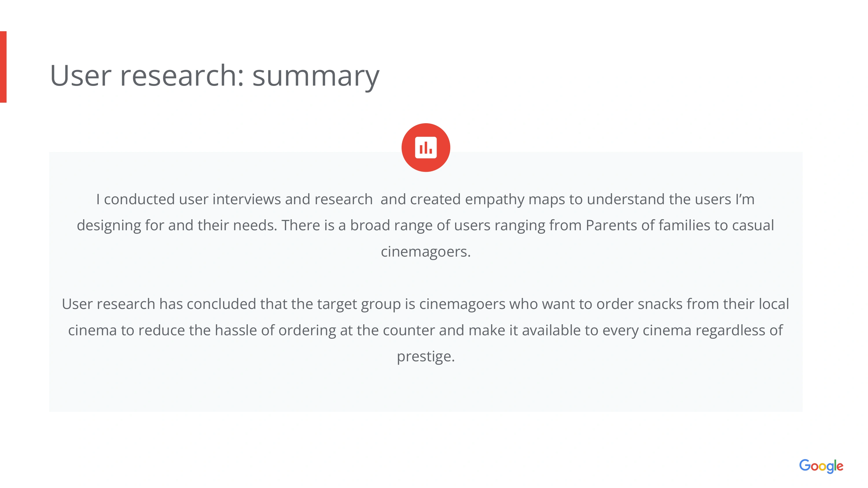Click the blue "G" in Google logo

pyautogui.click(x=805, y=465)
